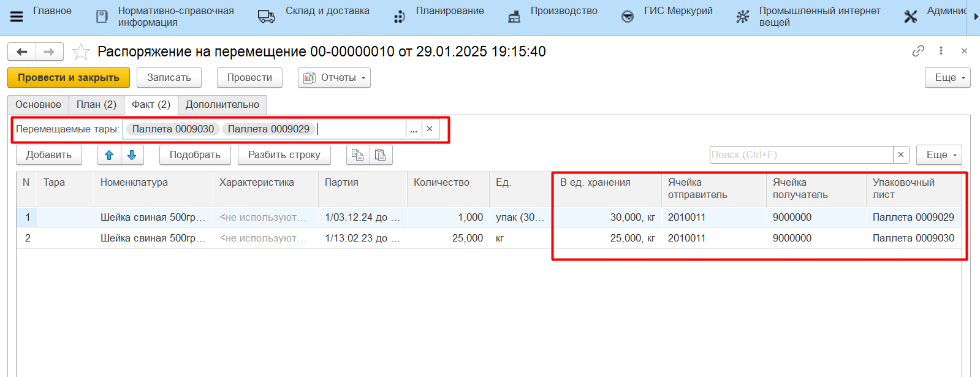Image resolution: width=980 pixels, height=377 pixels.
Task: Switch to the Основное tab
Action: pos(38,105)
